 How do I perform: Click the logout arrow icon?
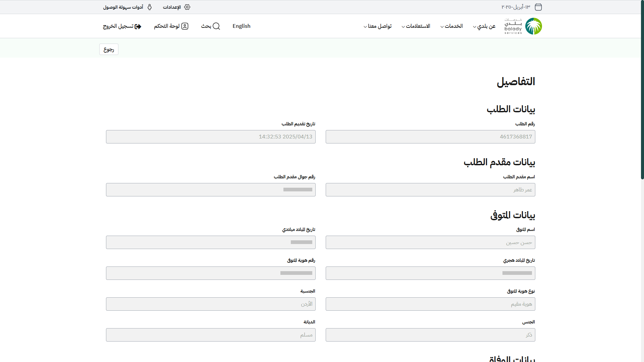(138, 26)
